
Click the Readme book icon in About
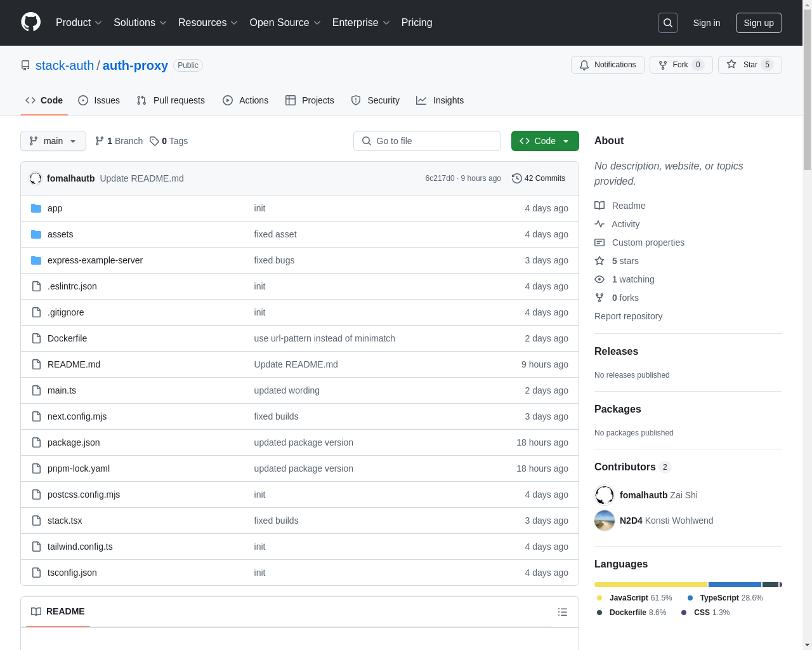(599, 206)
